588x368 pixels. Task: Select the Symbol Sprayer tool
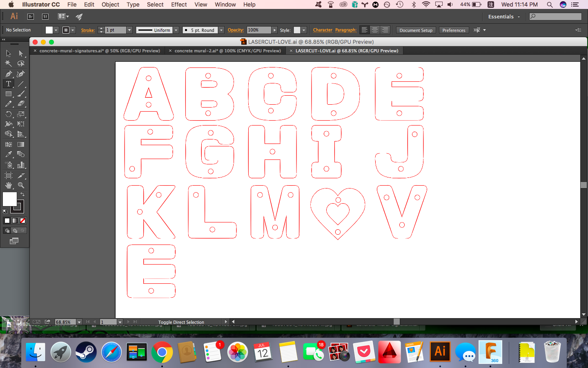9,165
